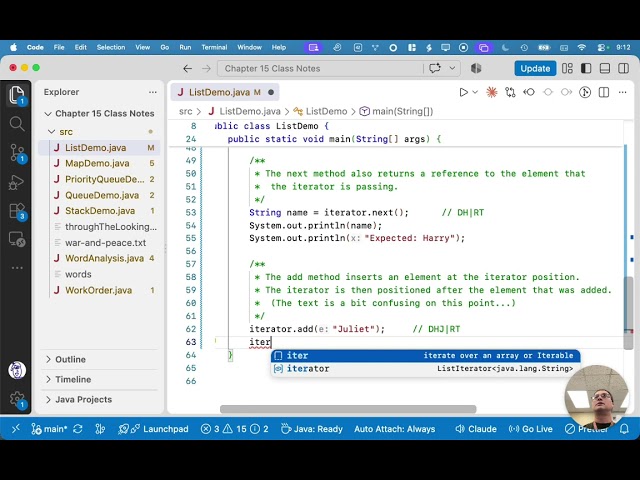Open the Source Control view
Viewport: 640px width, 480px height.
click(17, 153)
